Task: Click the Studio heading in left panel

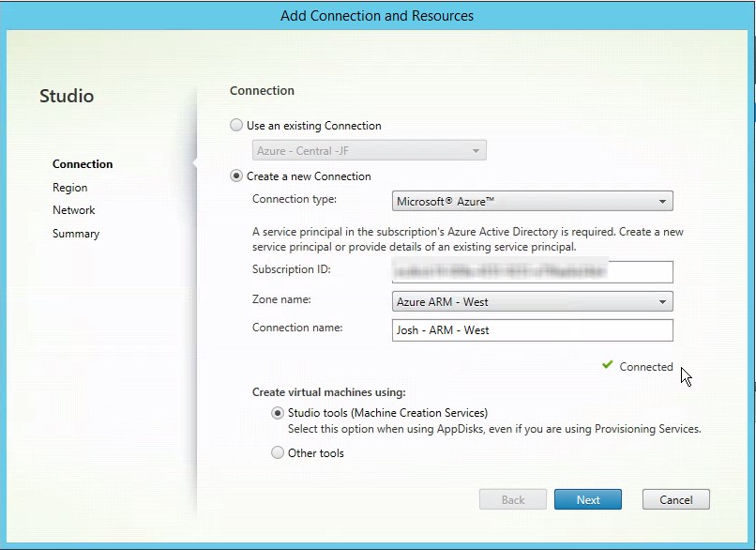Action: (x=67, y=96)
